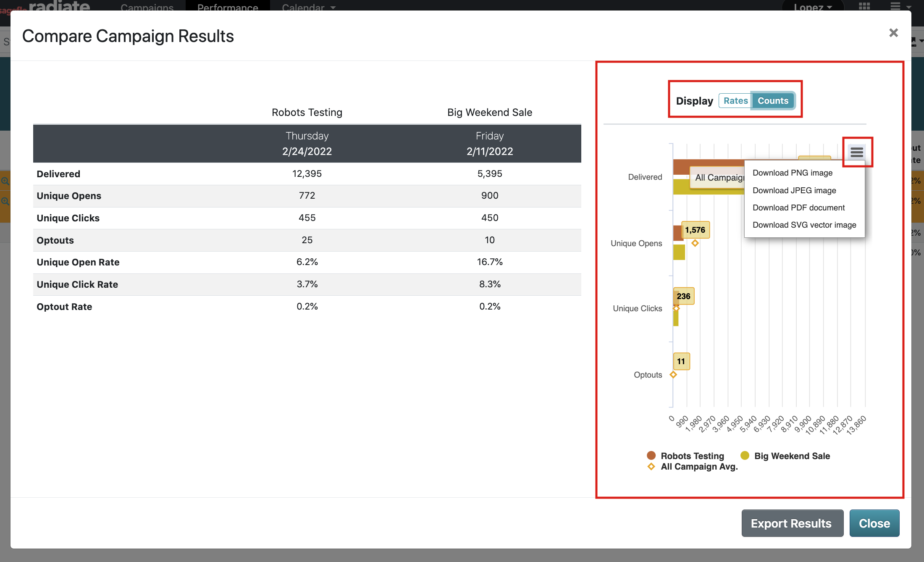Toggle the Unique Opens bar label 1,576

coord(696,229)
